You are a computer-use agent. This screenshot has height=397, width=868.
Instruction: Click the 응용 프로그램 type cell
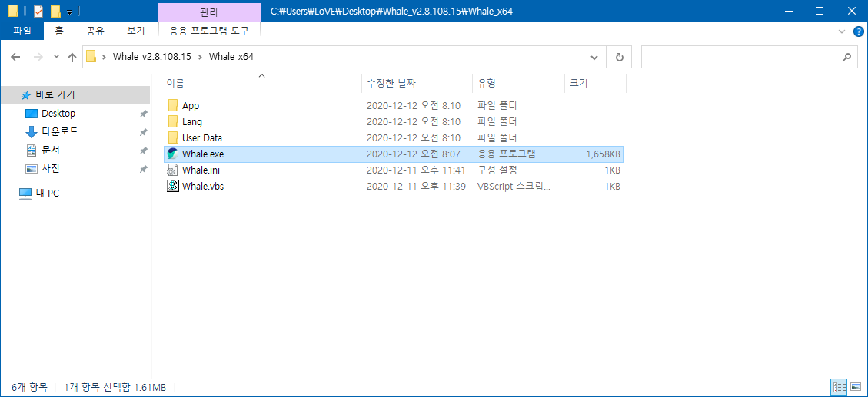[506, 154]
